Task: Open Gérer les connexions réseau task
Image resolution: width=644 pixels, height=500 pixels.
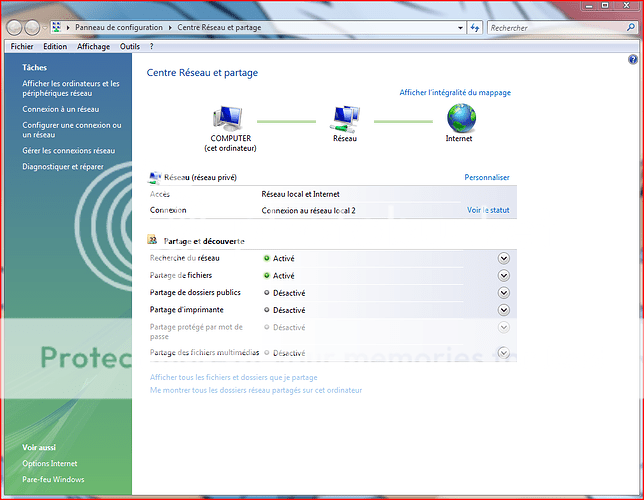Action: coord(68,150)
